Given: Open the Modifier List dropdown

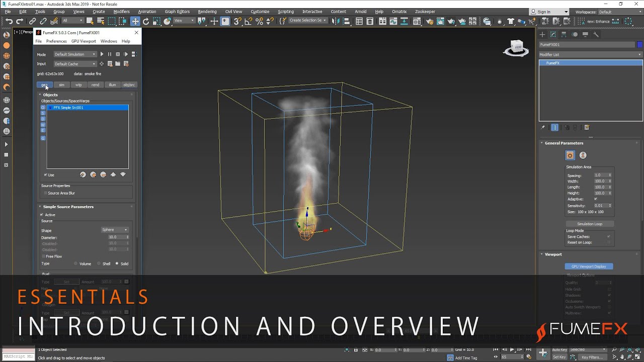Looking at the screenshot, I should click(x=591, y=54).
